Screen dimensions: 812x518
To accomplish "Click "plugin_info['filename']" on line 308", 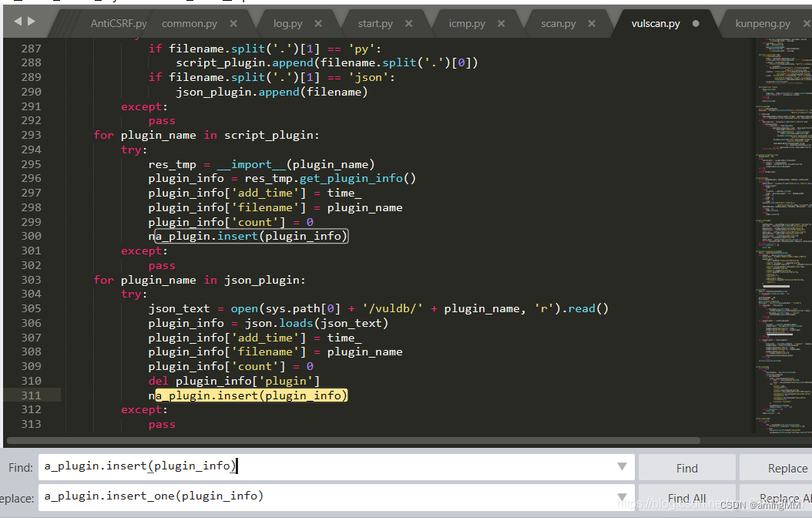I will 226,352.
